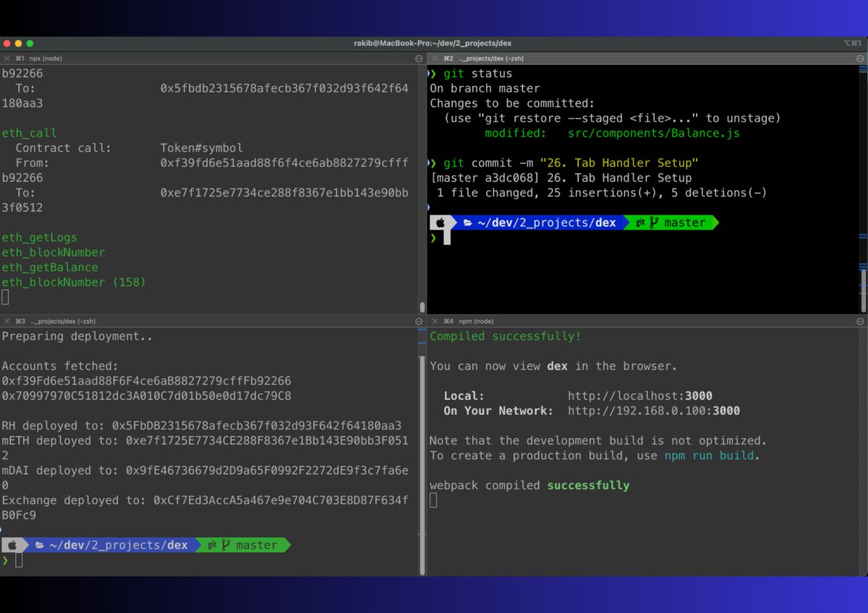Click the 'Compiled successfully!' message
The height and width of the screenshot is (613, 868).
[x=506, y=336]
